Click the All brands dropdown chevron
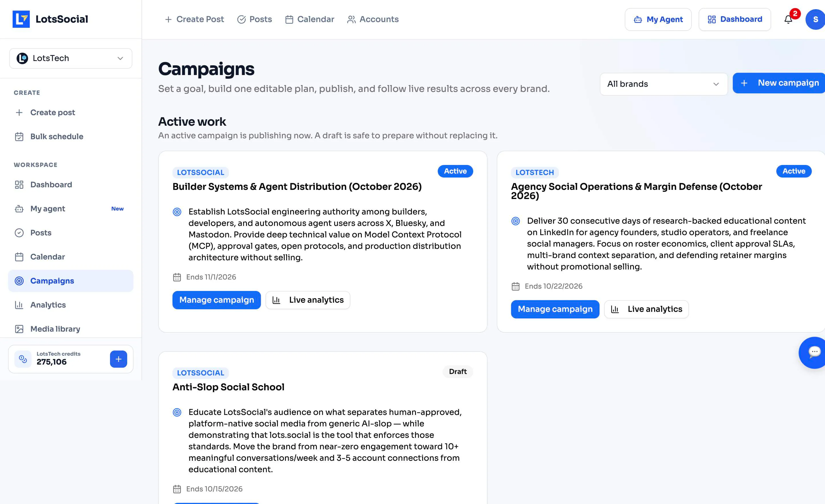 [716, 84]
